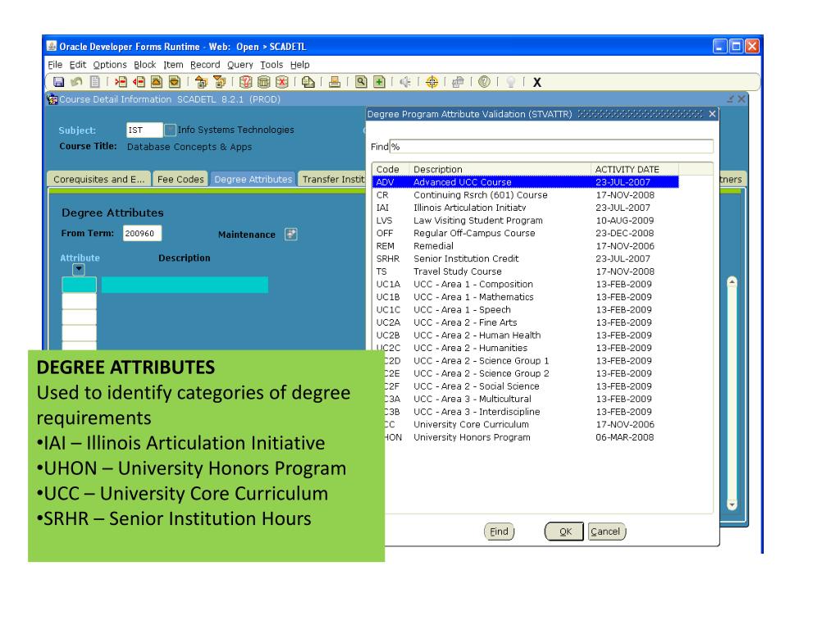Switch to the Transfer Instit tab
This screenshot has height=630, width=840.
point(331,179)
